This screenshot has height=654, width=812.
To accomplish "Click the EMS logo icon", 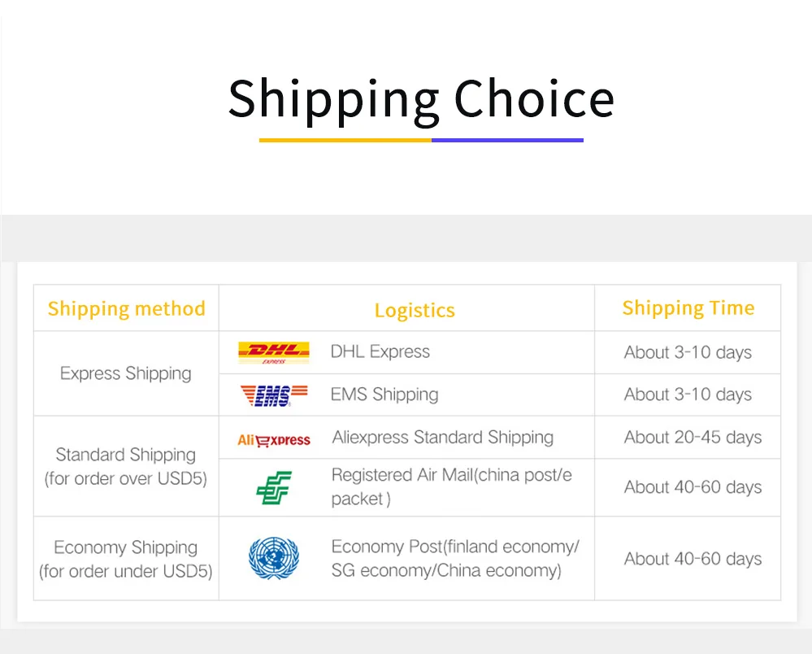I will [x=275, y=395].
